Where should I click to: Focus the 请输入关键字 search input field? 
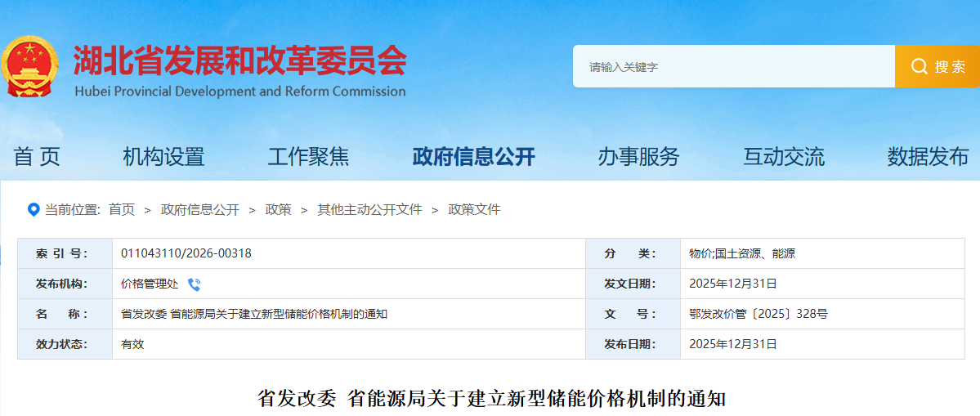(x=733, y=67)
